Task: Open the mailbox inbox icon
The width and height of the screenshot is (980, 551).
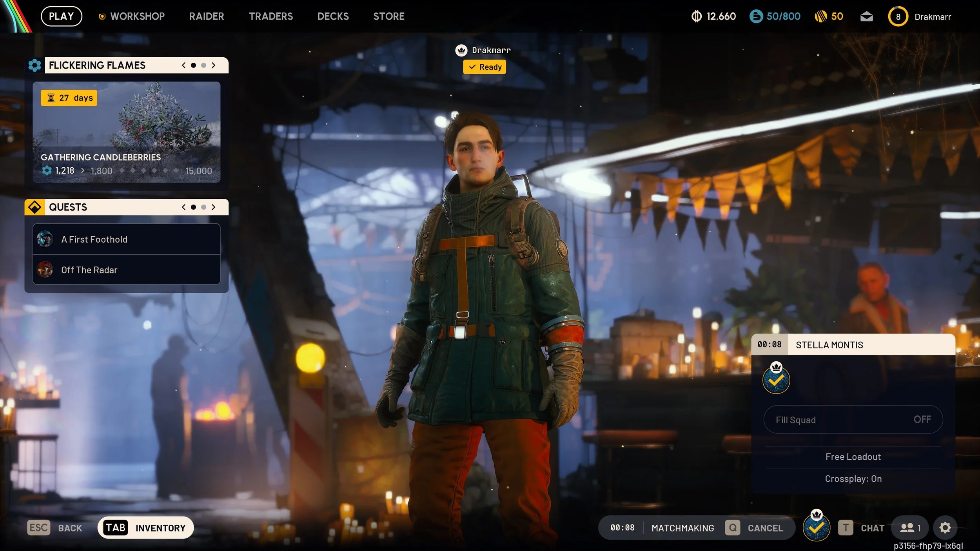Action: click(866, 16)
